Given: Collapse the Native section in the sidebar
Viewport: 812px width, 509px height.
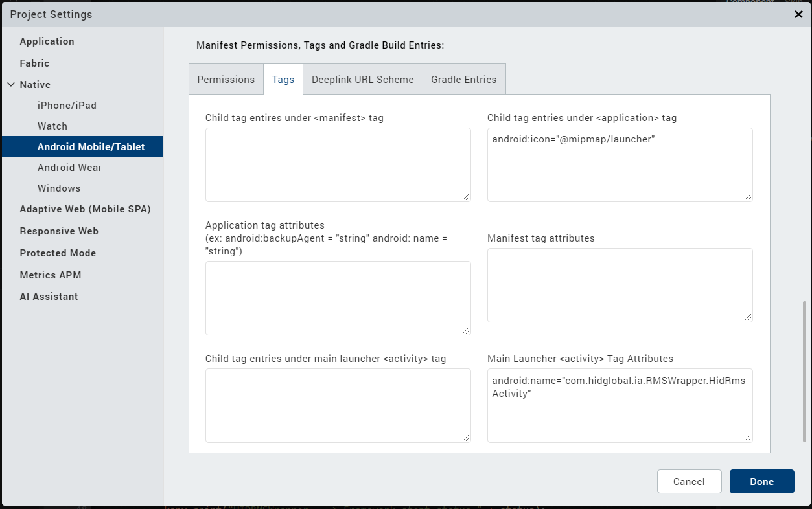Looking at the screenshot, I should tap(10, 84).
